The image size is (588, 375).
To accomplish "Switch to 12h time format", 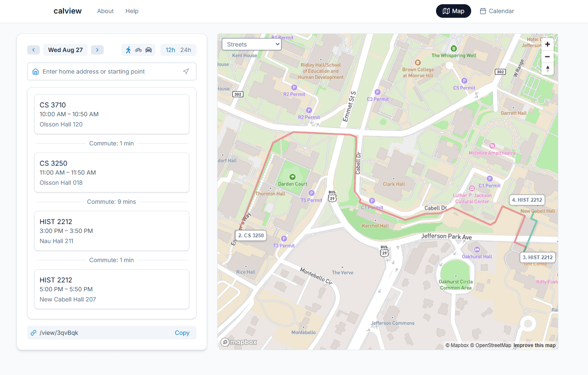I will tap(170, 50).
